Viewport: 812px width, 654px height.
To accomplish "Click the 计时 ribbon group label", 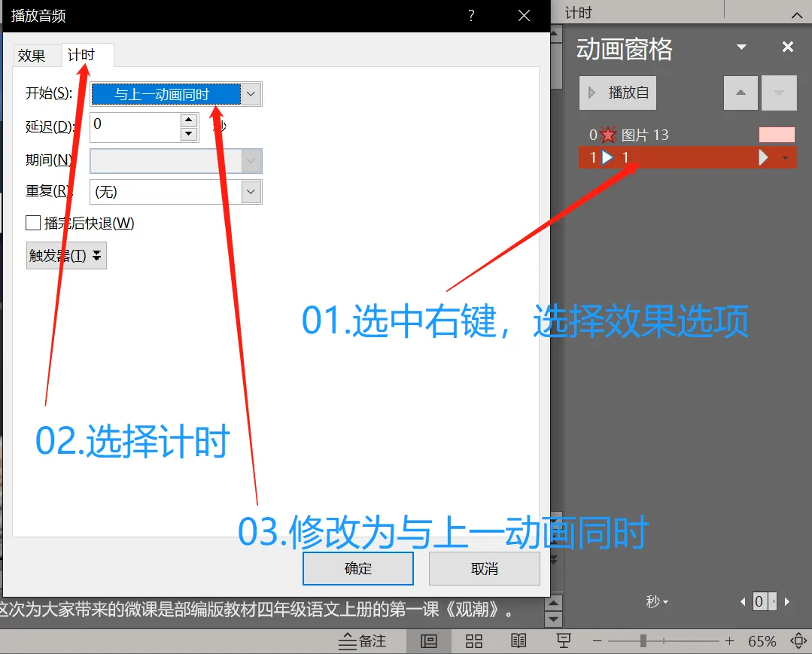I will pyautogui.click(x=579, y=13).
